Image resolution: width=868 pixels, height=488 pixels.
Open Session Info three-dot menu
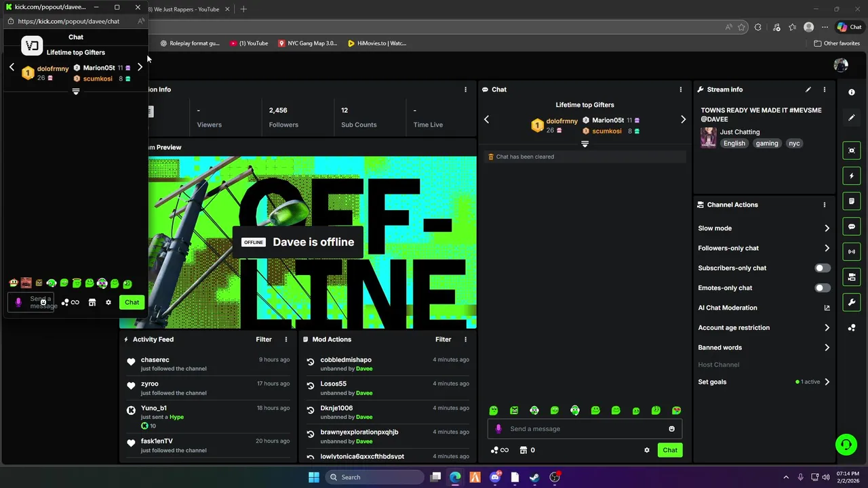(465, 89)
